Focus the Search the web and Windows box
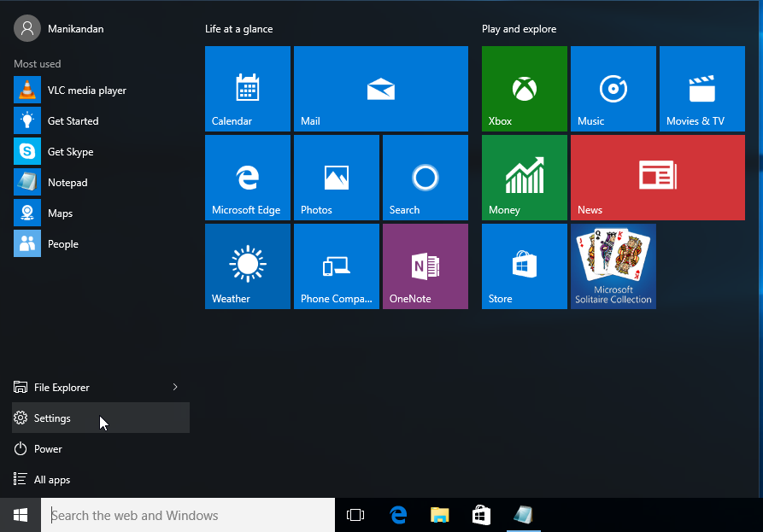763x532 pixels. pyautogui.click(x=188, y=515)
